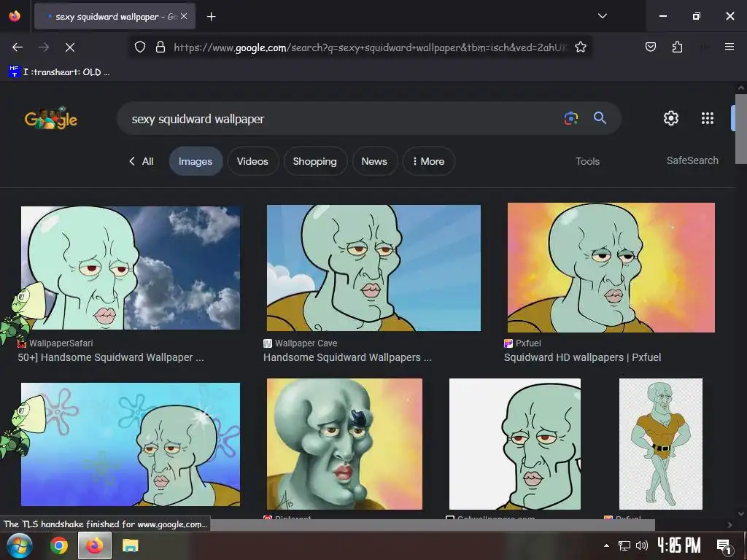Open Google quick settings gear
747x560 pixels.
tap(671, 118)
